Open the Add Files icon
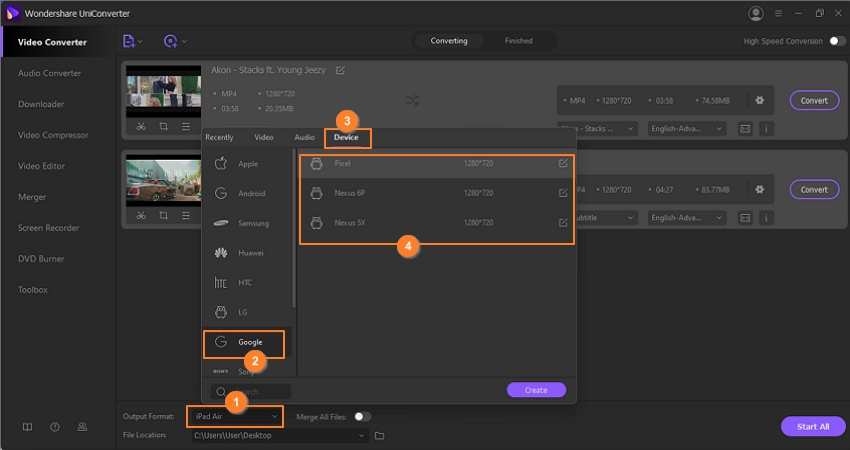This screenshot has height=450, width=850. [128, 41]
